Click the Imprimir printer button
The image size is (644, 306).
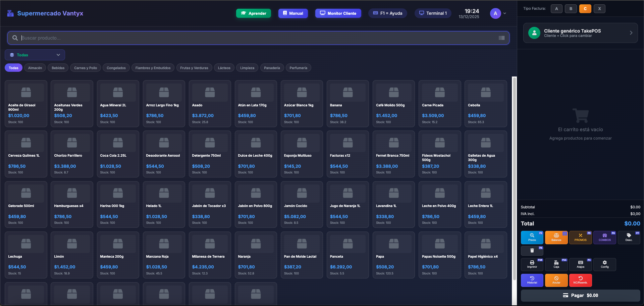tap(532, 264)
